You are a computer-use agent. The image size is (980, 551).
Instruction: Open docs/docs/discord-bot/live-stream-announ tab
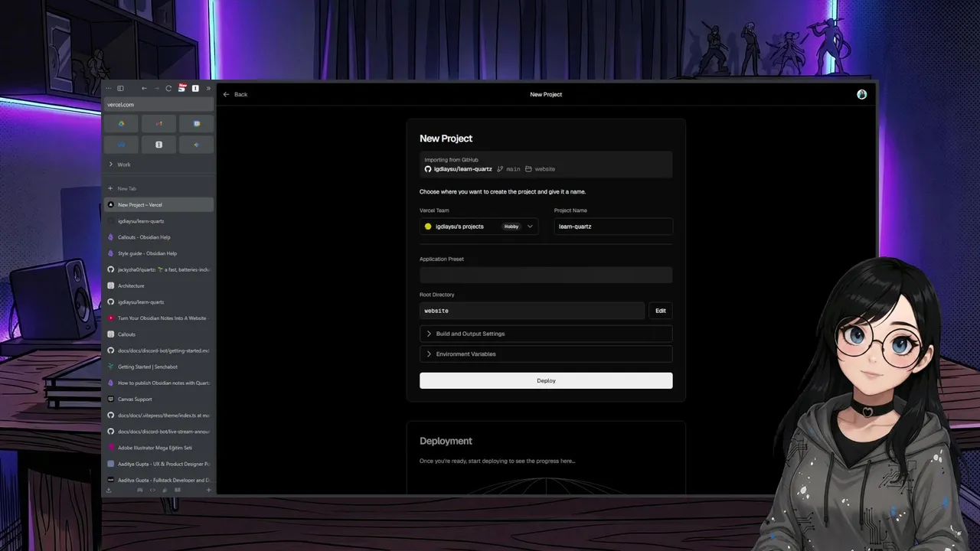pos(158,431)
